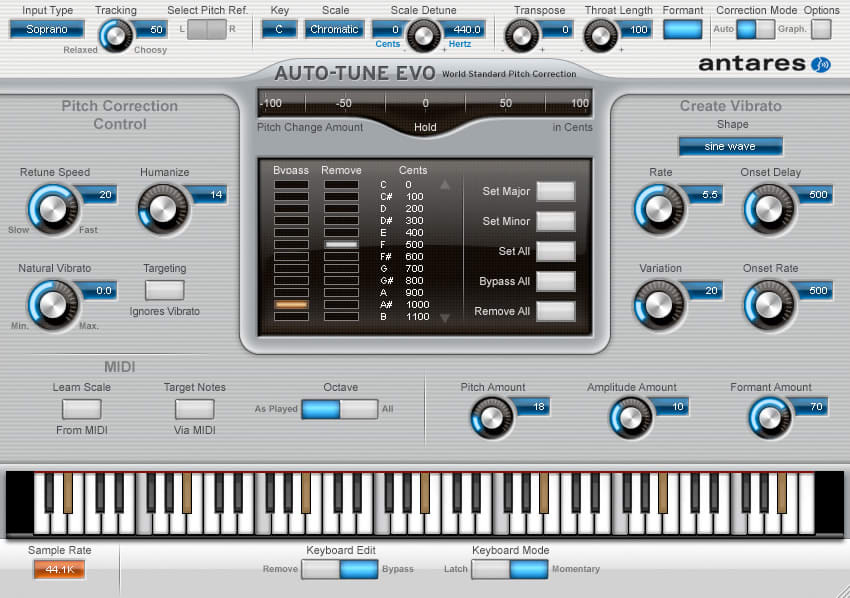Image resolution: width=850 pixels, height=598 pixels.
Task: Click the Scale Detune knob
Action: click(423, 36)
